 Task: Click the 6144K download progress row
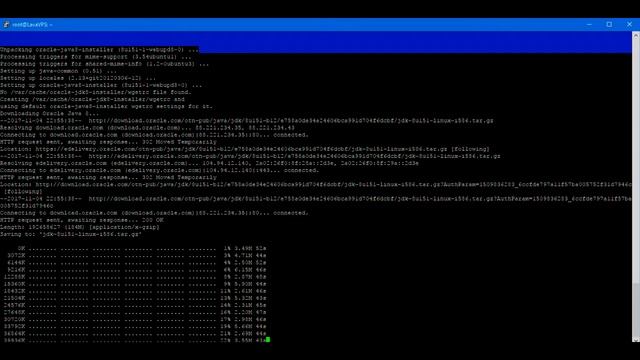click(x=137, y=262)
